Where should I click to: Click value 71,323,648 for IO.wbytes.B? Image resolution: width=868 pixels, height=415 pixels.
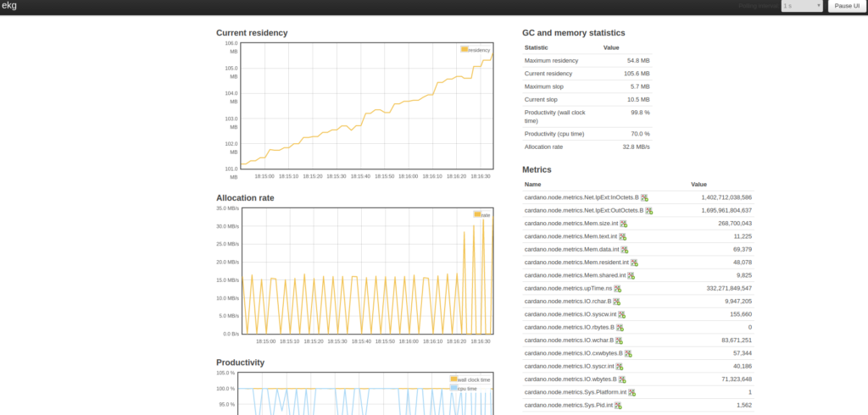click(x=737, y=379)
